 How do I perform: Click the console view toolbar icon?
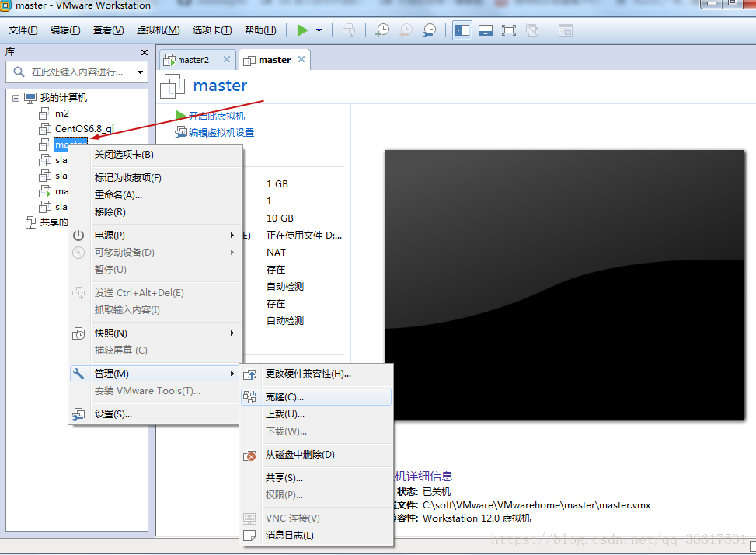click(x=565, y=30)
